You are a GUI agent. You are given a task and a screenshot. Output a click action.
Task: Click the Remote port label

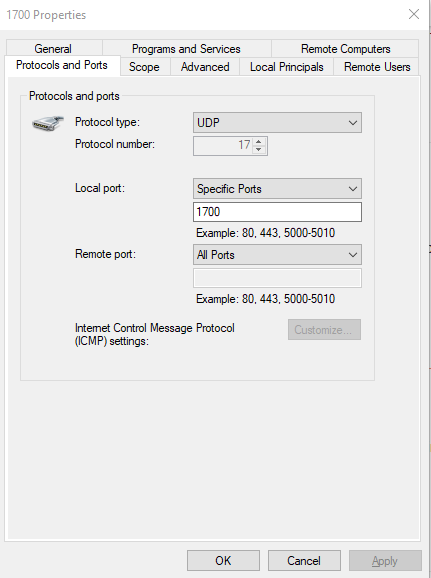pyautogui.click(x=105, y=254)
